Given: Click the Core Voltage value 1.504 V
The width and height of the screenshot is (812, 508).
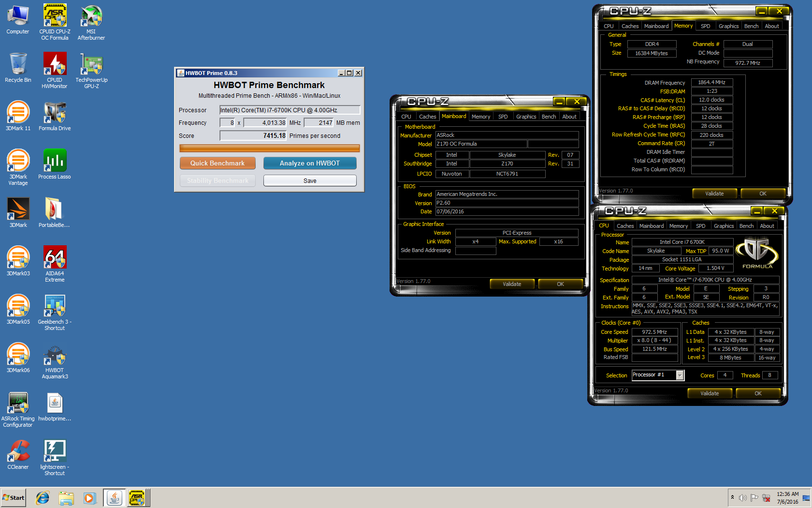Looking at the screenshot, I should coord(715,268).
